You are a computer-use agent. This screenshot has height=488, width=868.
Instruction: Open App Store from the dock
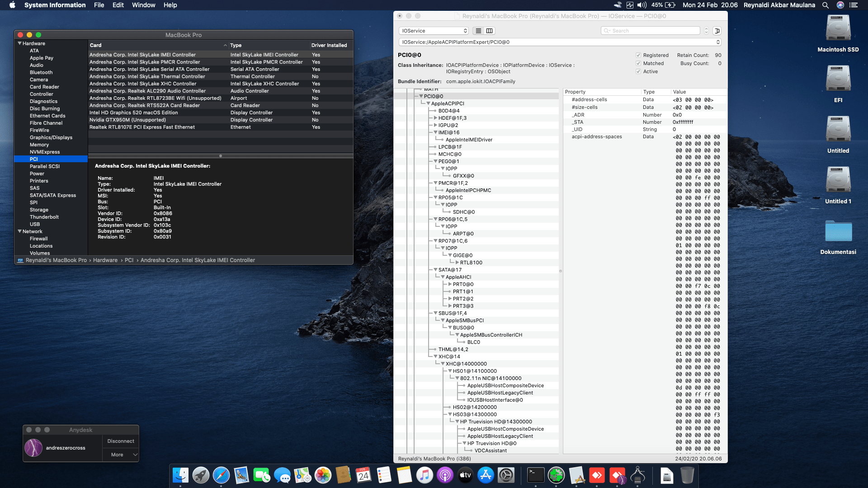coord(486,475)
